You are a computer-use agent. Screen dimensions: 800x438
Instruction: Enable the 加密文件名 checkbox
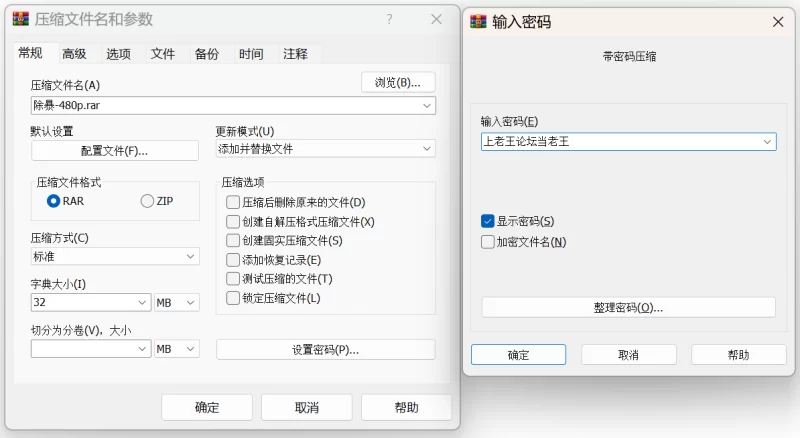(488, 242)
